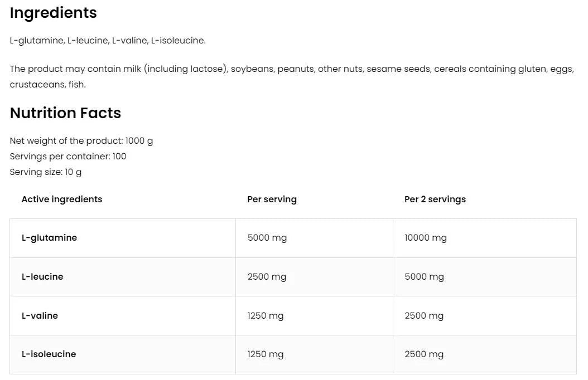This screenshot has height=380, width=588.
Task: Click the Servings per container text
Action: 68,156
